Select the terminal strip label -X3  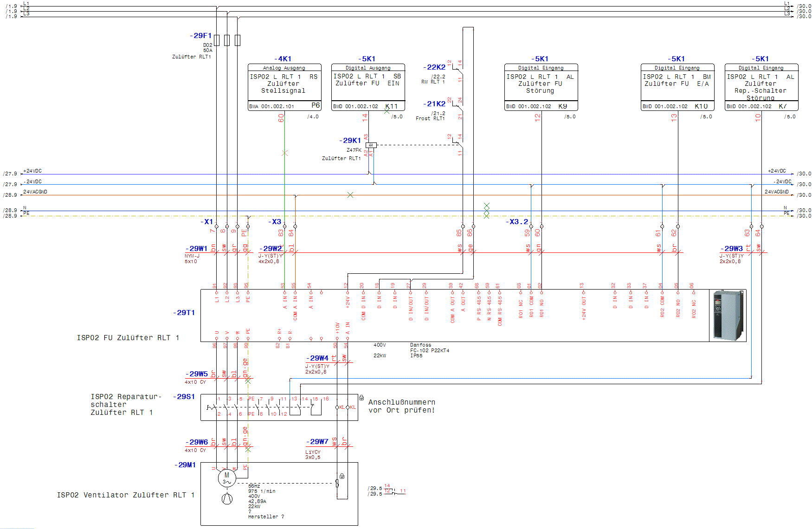tap(275, 222)
